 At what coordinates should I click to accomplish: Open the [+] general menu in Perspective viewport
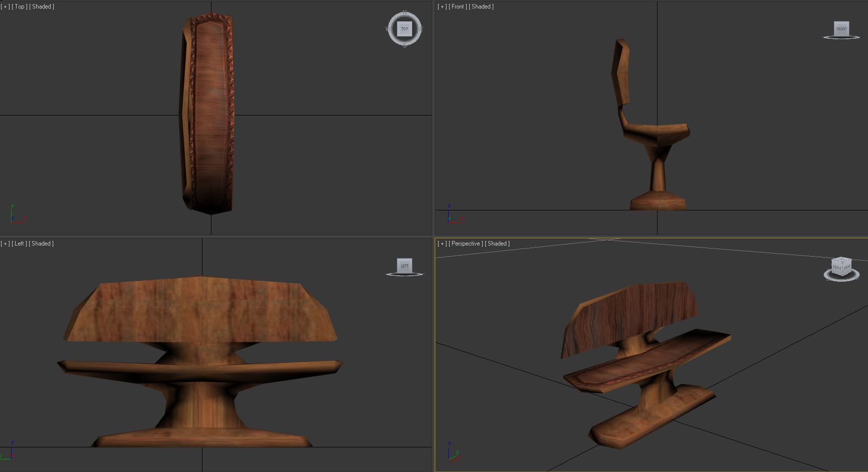click(x=442, y=244)
